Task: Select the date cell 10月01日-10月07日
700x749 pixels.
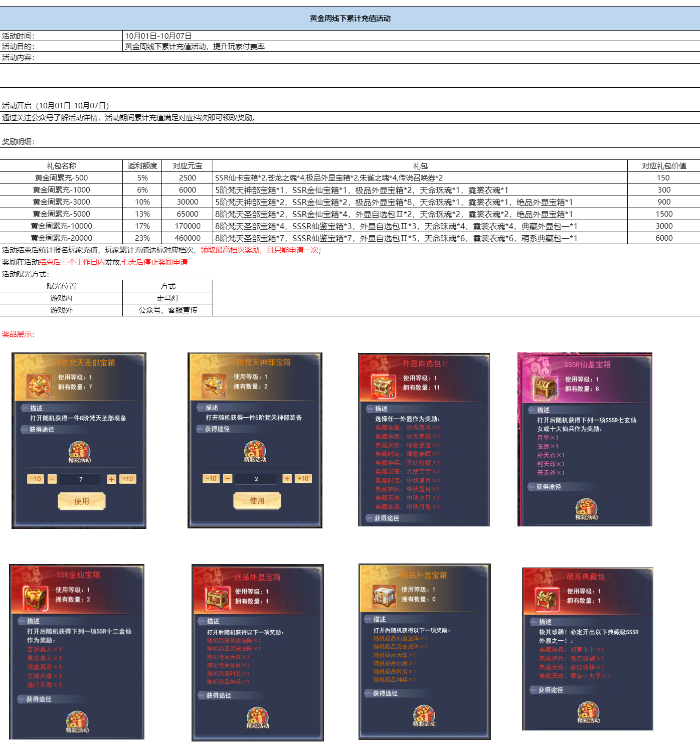Action: tap(411, 36)
